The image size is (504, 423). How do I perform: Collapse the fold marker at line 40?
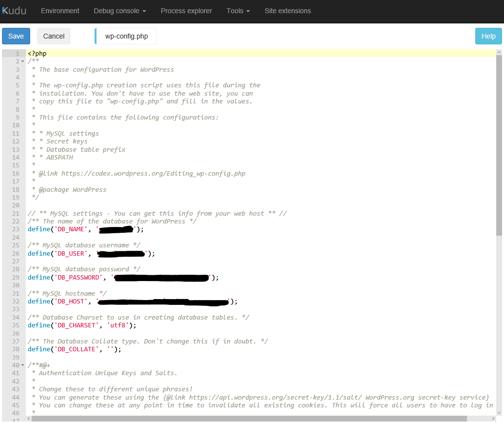22,365
